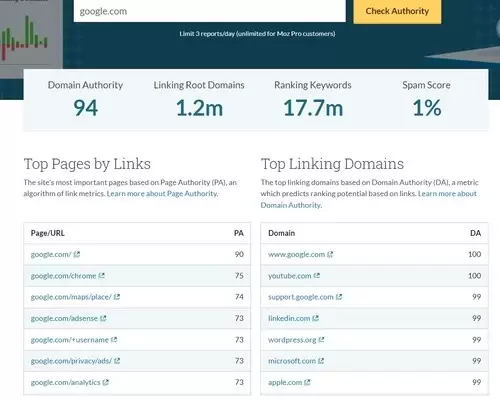The image size is (500, 401).
Task: Open external link icon beside google.com/maps/place/
Action: point(117,297)
